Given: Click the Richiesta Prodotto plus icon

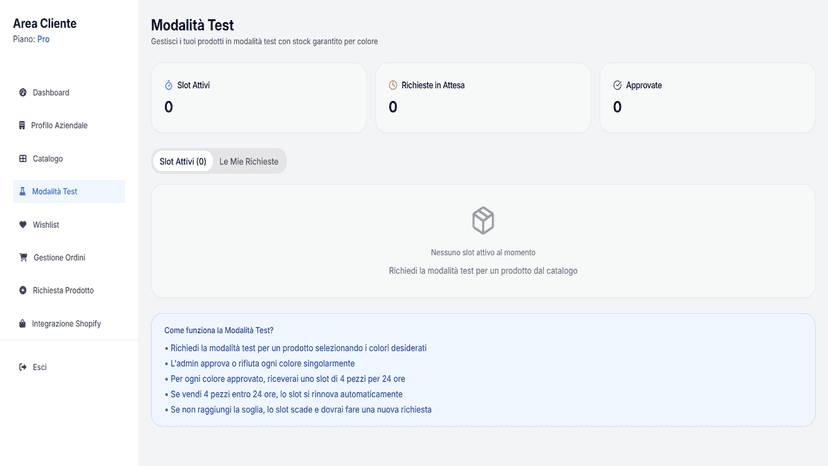Looking at the screenshot, I should [x=23, y=290].
